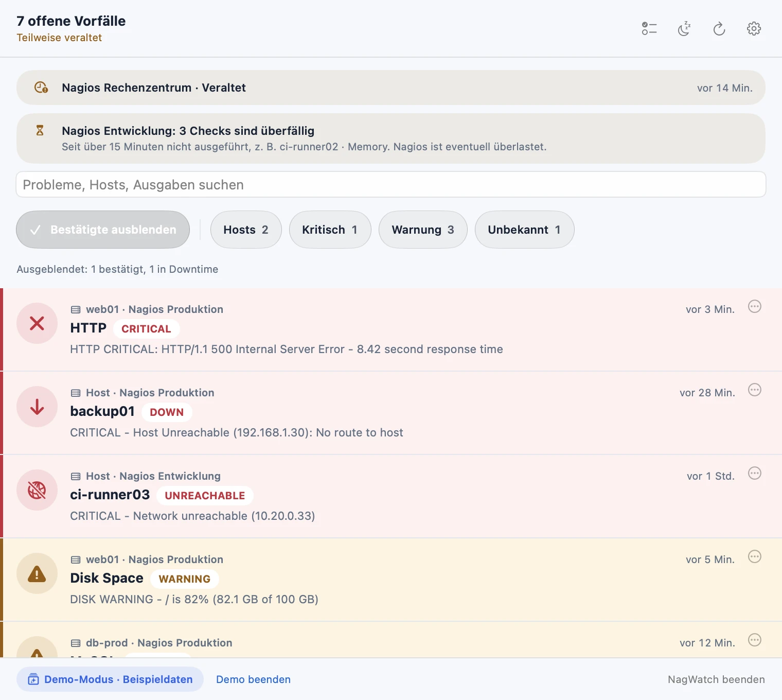Click the demo mode icon in footer
The height and width of the screenshot is (700, 782).
tap(33, 679)
